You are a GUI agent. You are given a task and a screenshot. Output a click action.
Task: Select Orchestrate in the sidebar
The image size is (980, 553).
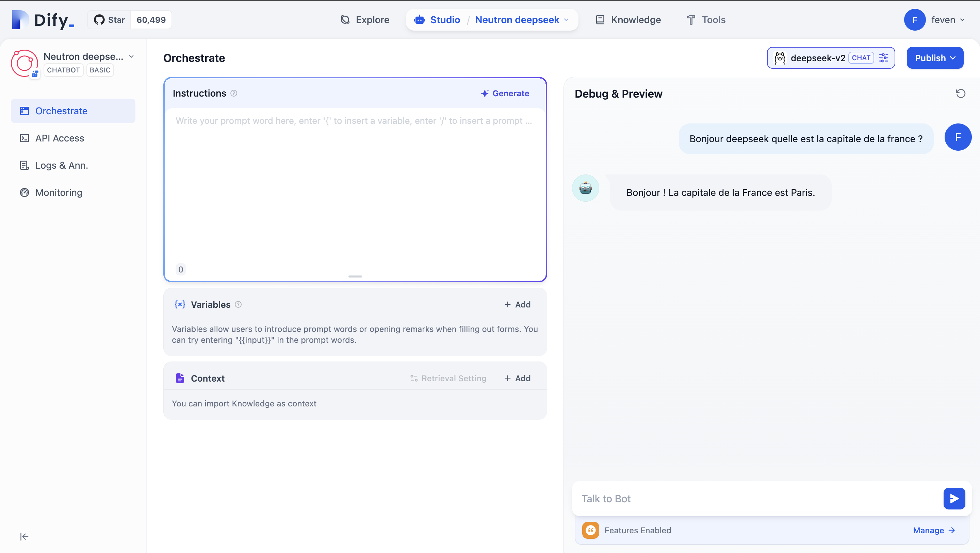tap(73, 111)
